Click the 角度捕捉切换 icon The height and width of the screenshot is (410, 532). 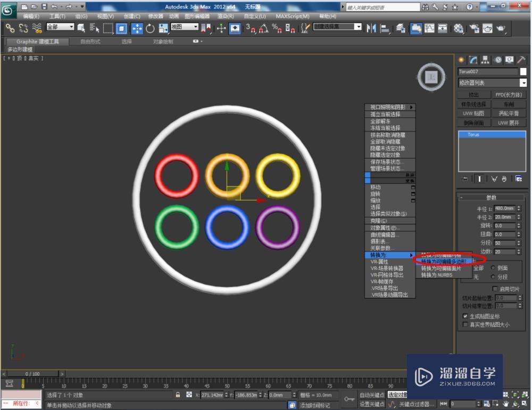[x=265, y=30]
